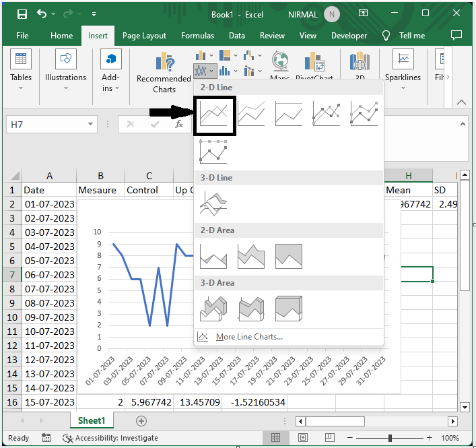Image resolution: width=476 pixels, height=448 pixels.
Task: Select the 3-D Area chart
Action: pos(213,309)
